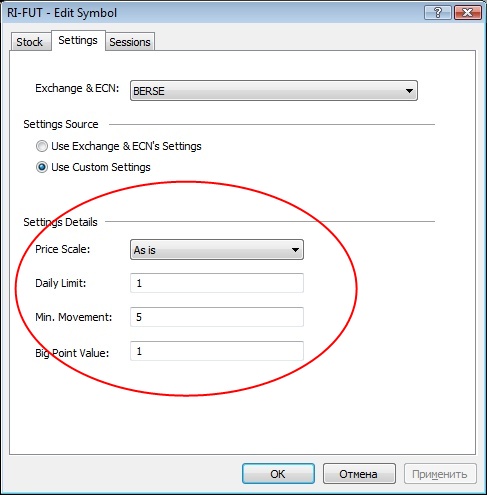
Task: Open the Price Scale dropdown arrow
Action: click(295, 250)
